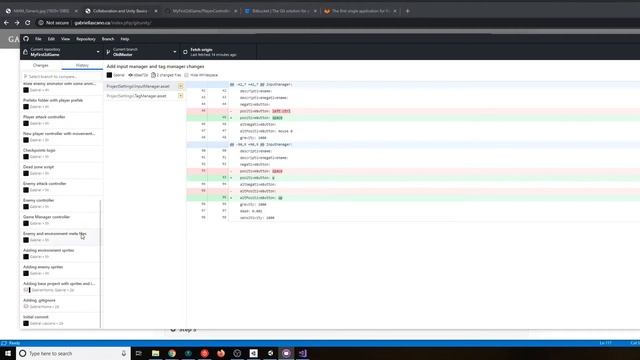Select the TagManager.asset file
Viewport: 640px width, 360px height.
144,96
